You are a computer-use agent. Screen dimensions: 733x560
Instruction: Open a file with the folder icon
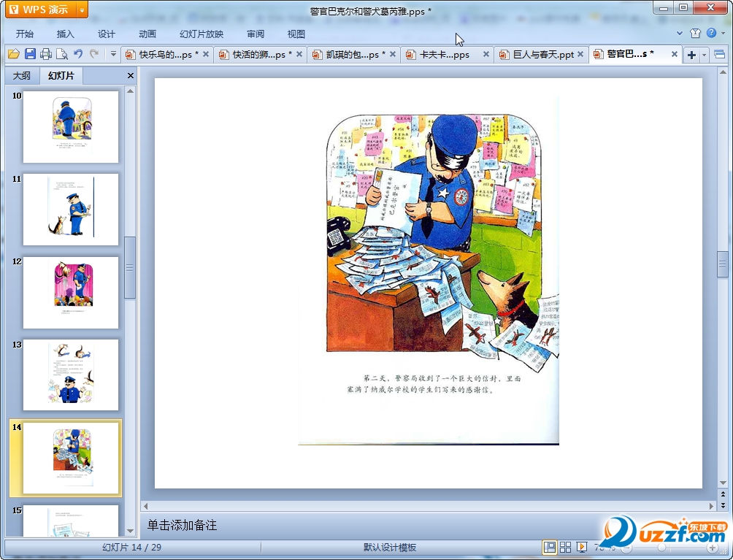(x=14, y=54)
